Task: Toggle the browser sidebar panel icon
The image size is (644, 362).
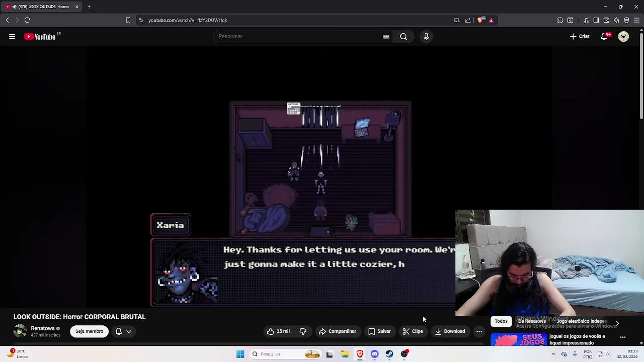Action: click(596, 20)
